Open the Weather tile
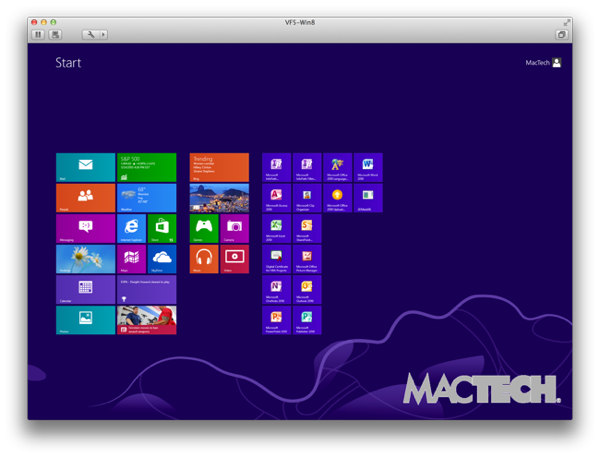600x458 pixels. point(146,198)
